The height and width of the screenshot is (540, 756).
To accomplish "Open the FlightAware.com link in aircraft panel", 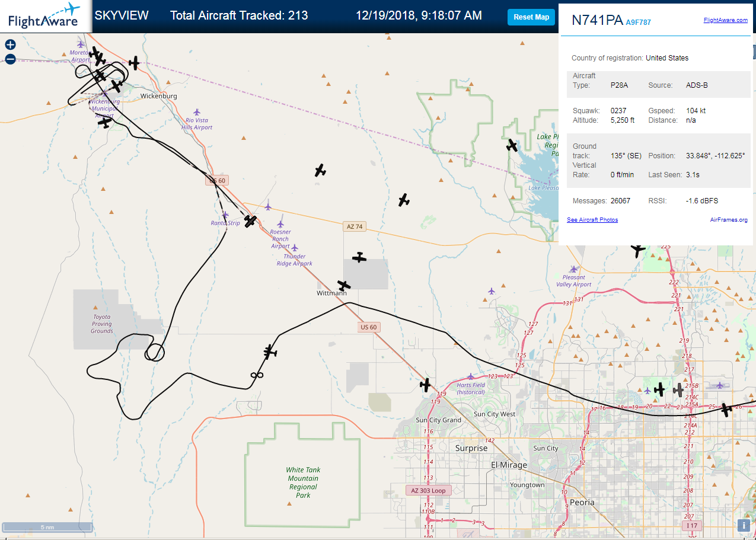I will coord(725,20).
